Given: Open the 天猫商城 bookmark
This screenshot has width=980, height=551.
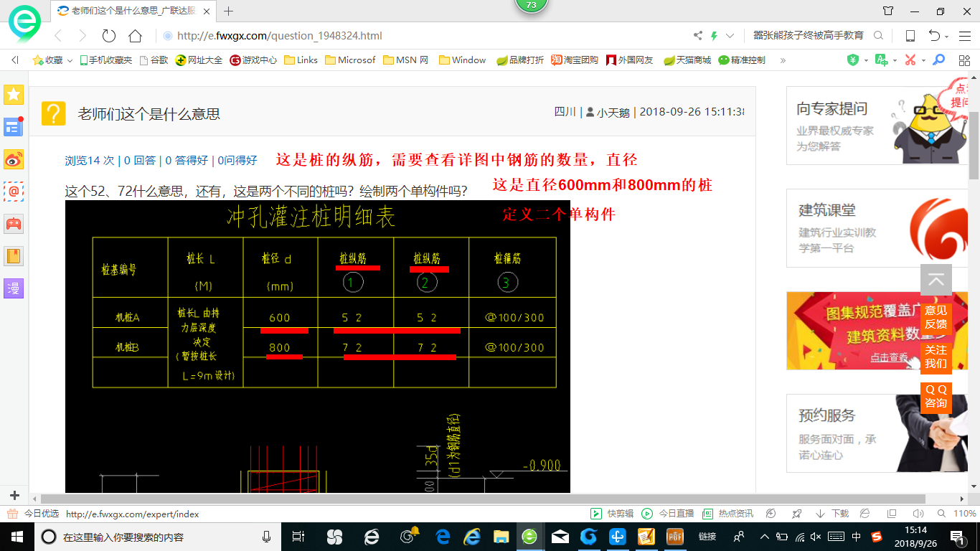Looking at the screenshot, I should (x=687, y=60).
